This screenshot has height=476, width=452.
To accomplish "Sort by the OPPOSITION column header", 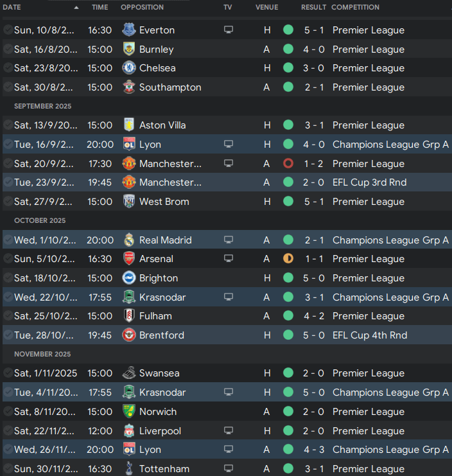I will pyautogui.click(x=142, y=7).
